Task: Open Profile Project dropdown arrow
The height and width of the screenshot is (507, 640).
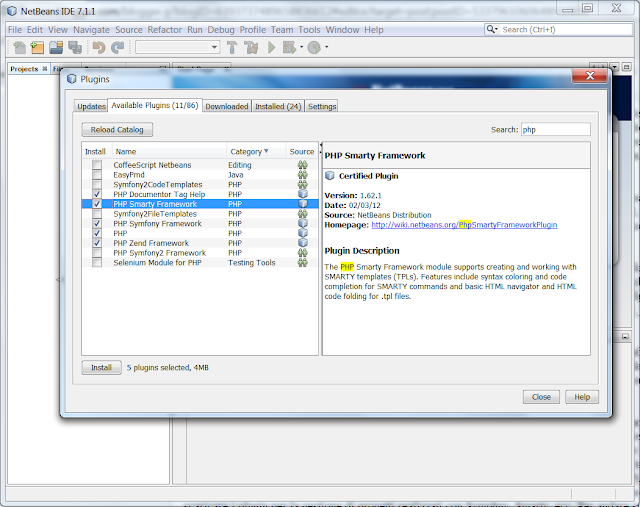Action: click(x=327, y=47)
